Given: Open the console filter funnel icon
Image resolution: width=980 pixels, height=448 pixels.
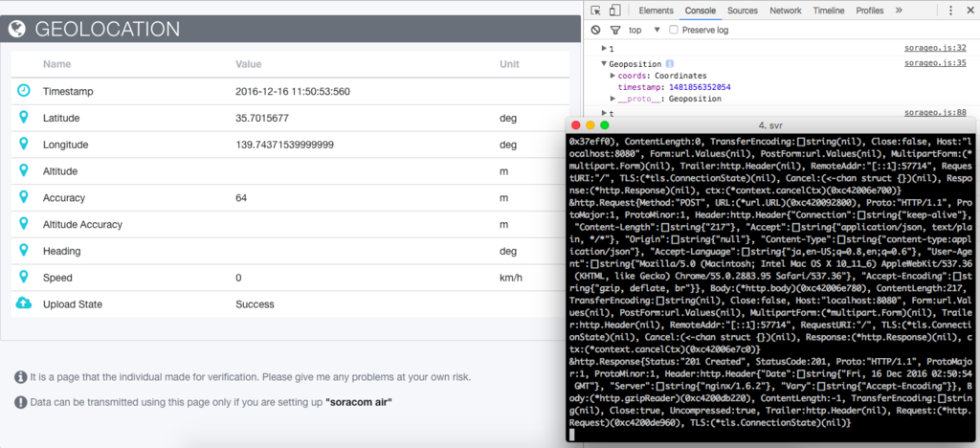Looking at the screenshot, I should coord(615,30).
